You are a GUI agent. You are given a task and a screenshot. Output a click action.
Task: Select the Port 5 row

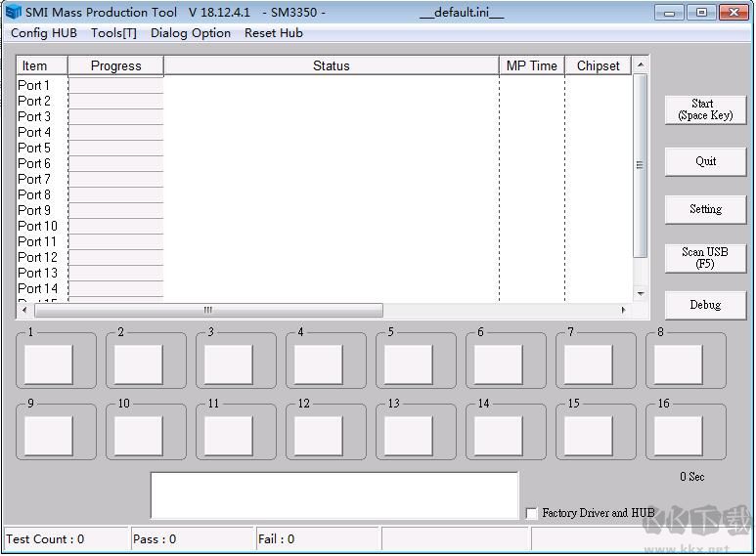coord(324,148)
